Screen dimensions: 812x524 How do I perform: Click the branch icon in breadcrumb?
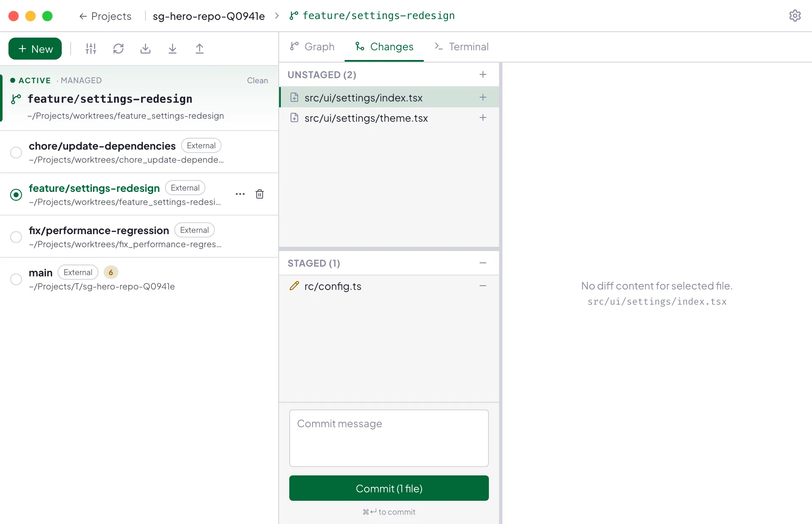pos(294,16)
